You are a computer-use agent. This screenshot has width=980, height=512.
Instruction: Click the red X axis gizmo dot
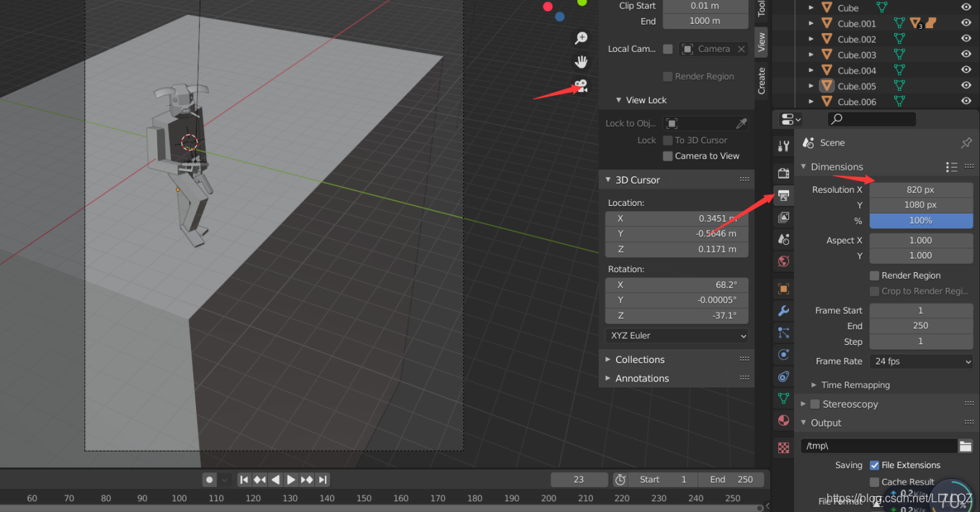pyautogui.click(x=548, y=6)
